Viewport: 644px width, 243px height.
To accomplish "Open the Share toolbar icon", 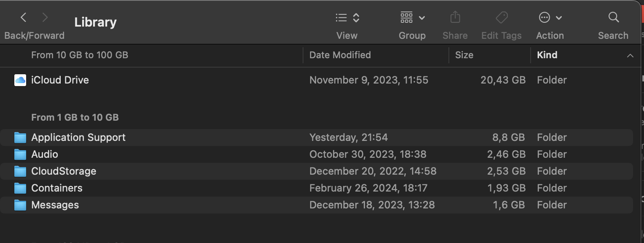I will (x=455, y=17).
